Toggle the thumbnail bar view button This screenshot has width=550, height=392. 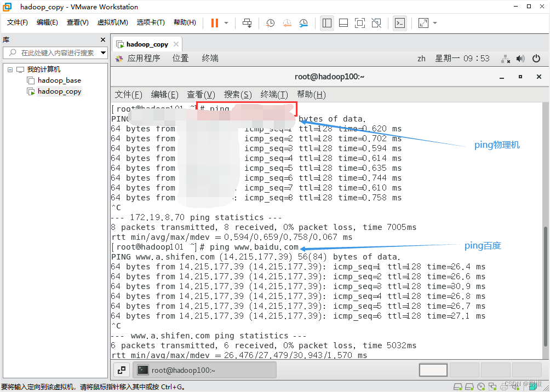tap(343, 23)
